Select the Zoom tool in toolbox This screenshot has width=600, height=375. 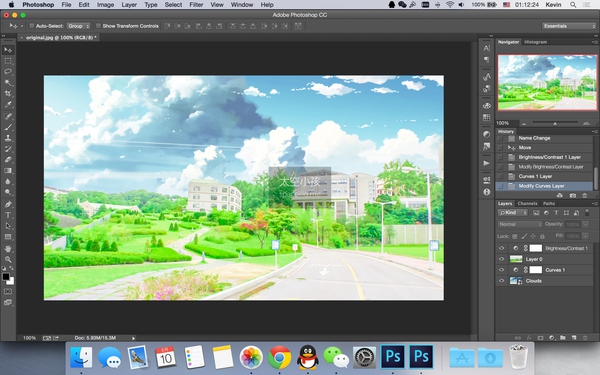8,259
